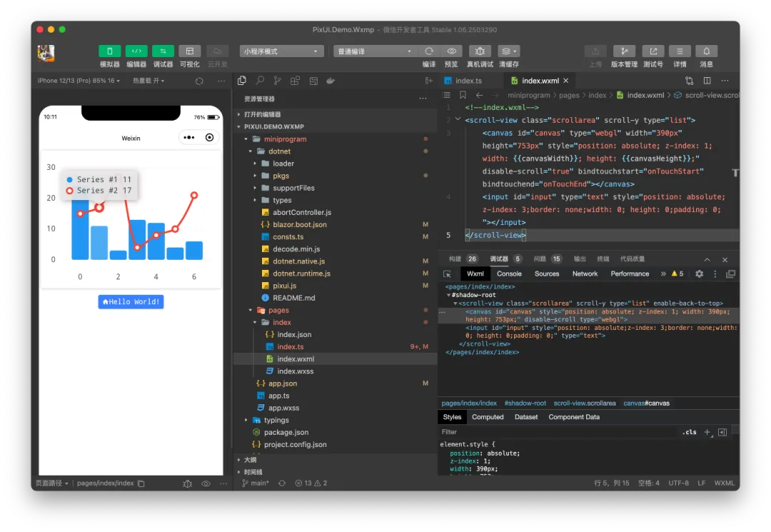Viewport: 771px width, 532px height.
Task: Open real device debugging icon
Action: point(480,51)
